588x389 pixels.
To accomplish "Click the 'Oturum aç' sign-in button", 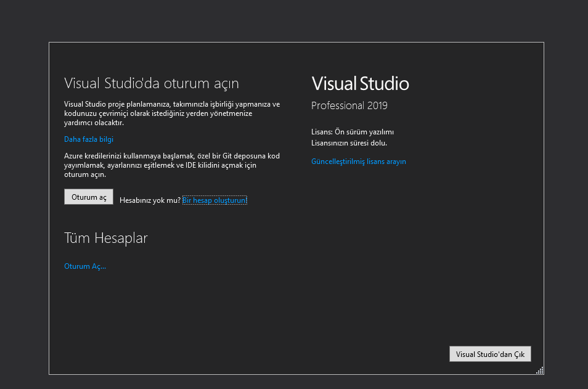I will coord(89,197).
